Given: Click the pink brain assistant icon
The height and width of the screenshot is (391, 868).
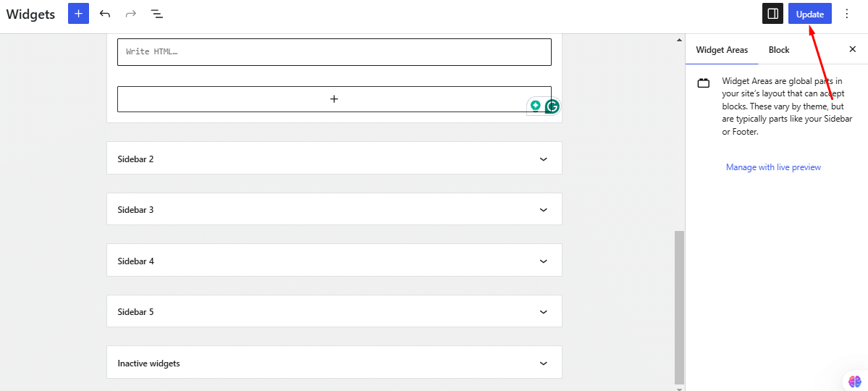Looking at the screenshot, I should coord(854,381).
